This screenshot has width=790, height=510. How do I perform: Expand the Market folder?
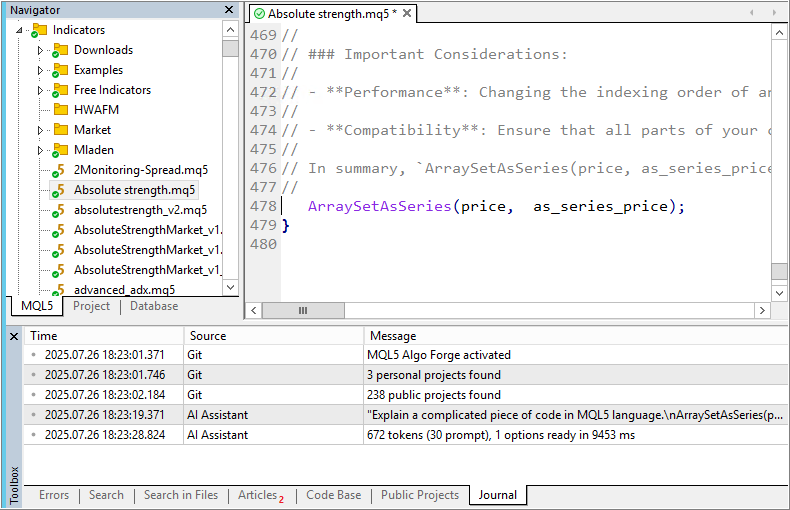40,131
